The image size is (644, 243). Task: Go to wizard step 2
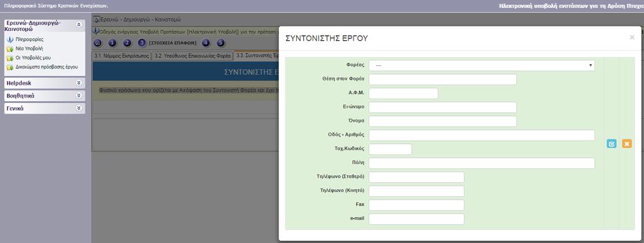coord(127,43)
